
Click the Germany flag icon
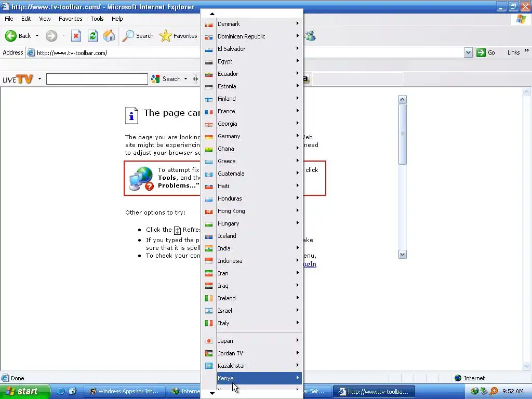209,137
